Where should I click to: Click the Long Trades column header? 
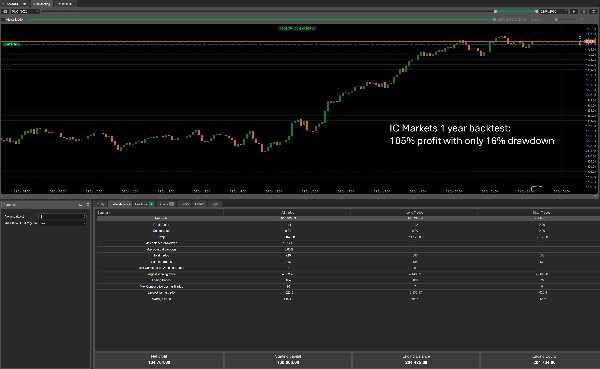coord(414,212)
